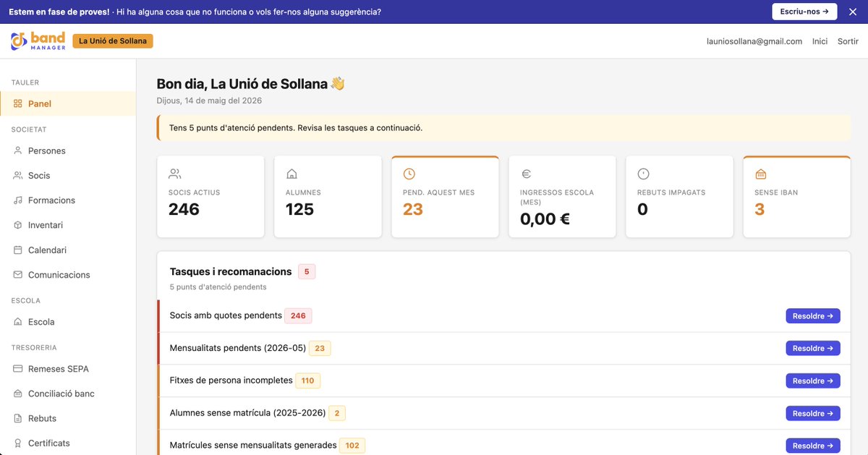The height and width of the screenshot is (455, 868).
Task: Resolve Socis amb quotes pendents
Action: point(813,315)
